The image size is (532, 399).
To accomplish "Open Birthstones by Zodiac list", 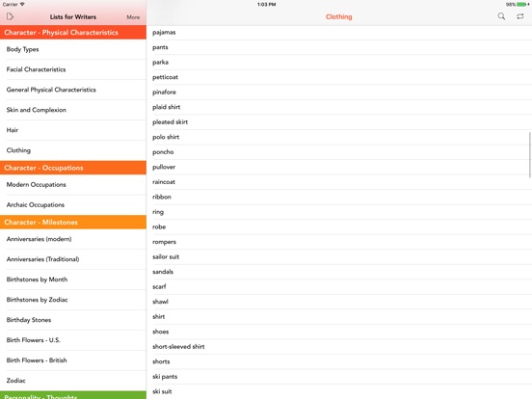I will pos(73,300).
